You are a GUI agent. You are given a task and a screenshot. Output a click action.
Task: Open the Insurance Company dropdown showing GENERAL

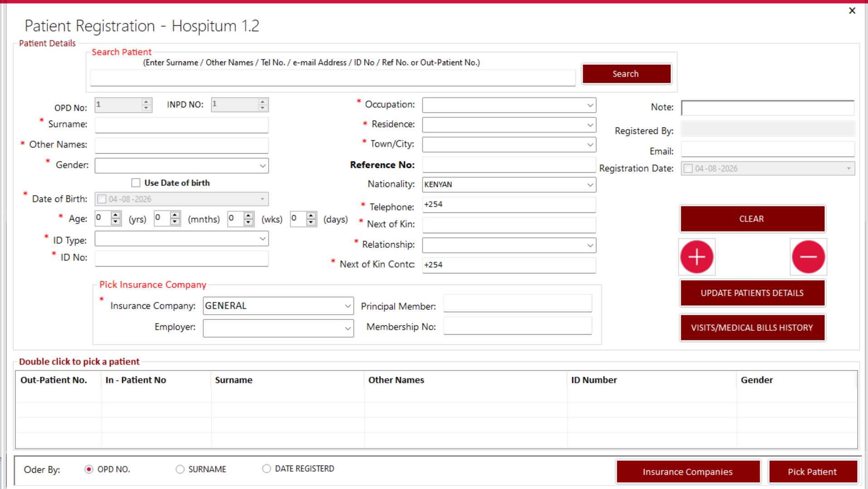click(x=347, y=306)
